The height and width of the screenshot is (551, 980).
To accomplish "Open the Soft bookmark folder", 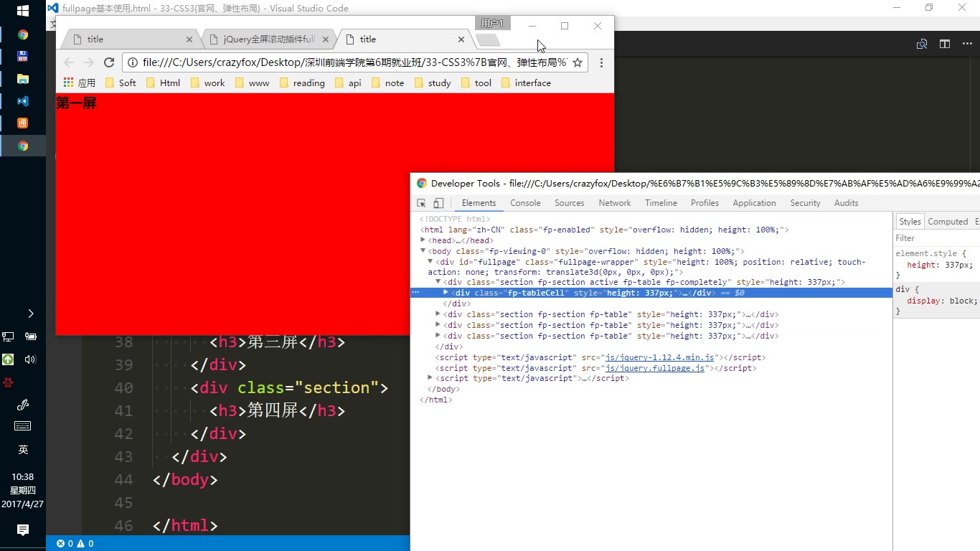I will click(x=121, y=83).
